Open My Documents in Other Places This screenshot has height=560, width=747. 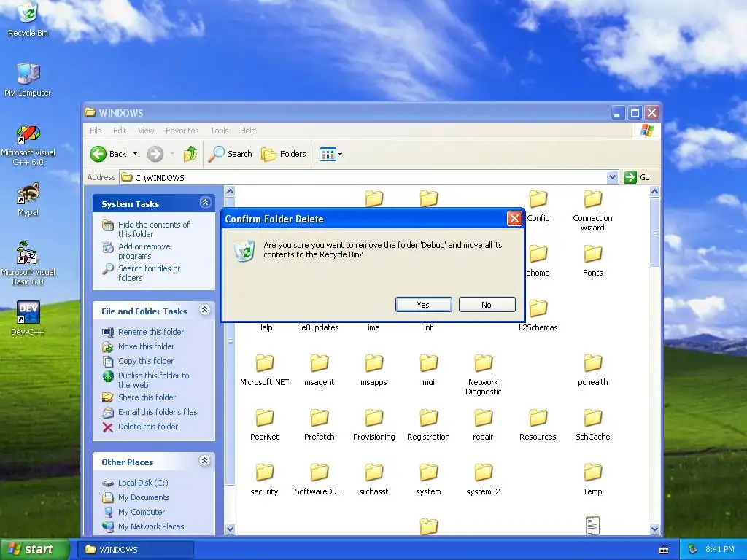pyautogui.click(x=144, y=497)
